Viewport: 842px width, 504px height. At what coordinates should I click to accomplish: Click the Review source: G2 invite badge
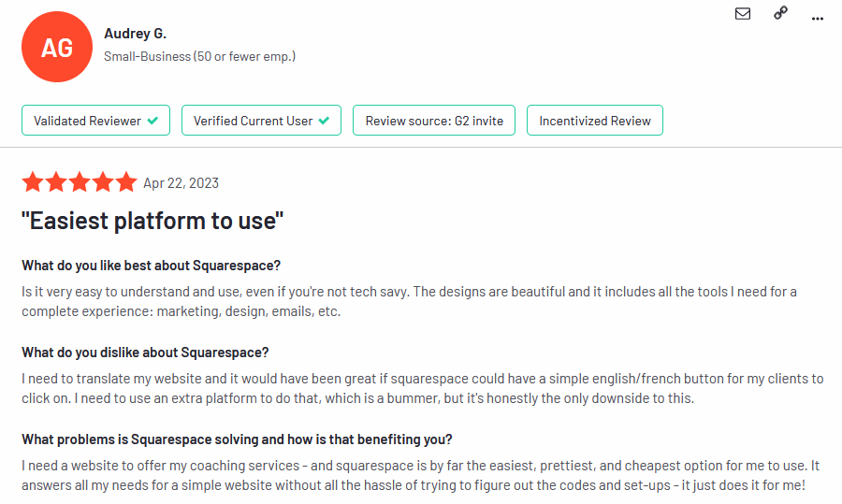click(x=434, y=121)
